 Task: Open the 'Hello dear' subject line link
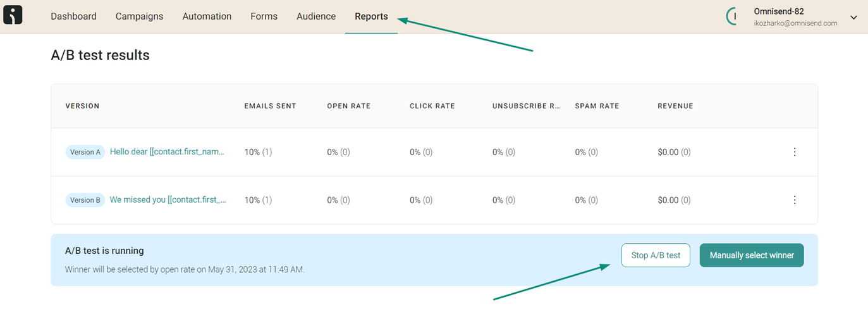[x=168, y=152]
